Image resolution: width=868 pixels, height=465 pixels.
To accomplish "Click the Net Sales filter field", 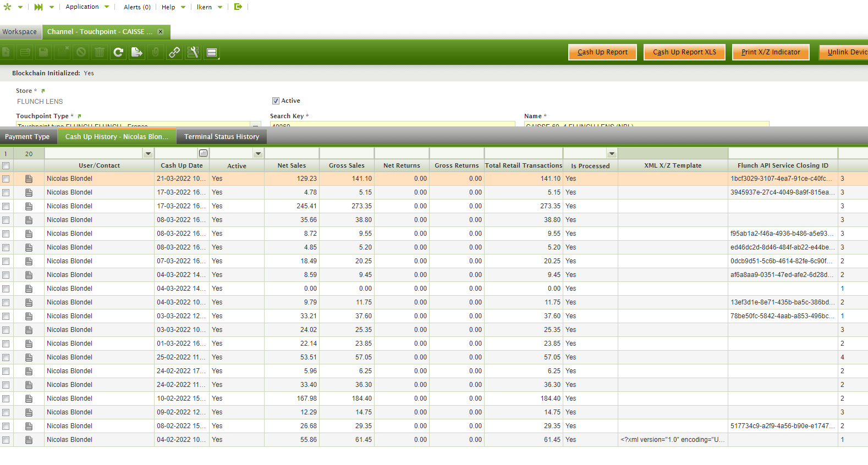I will (292, 153).
